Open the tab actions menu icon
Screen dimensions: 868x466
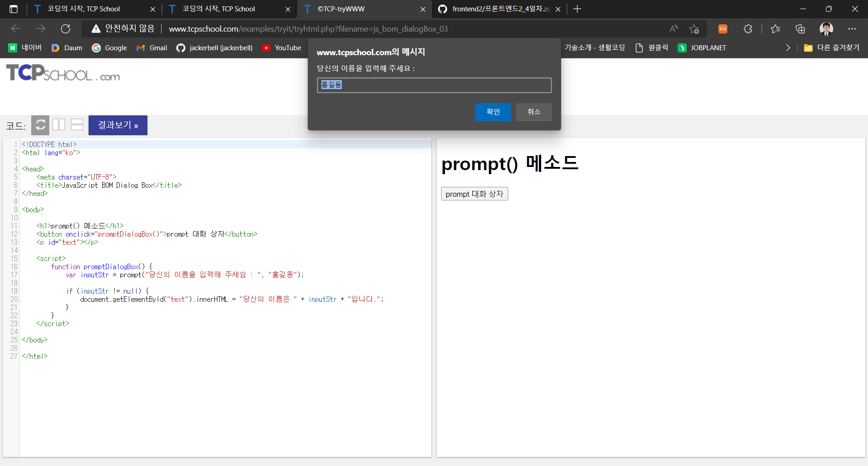pos(13,9)
